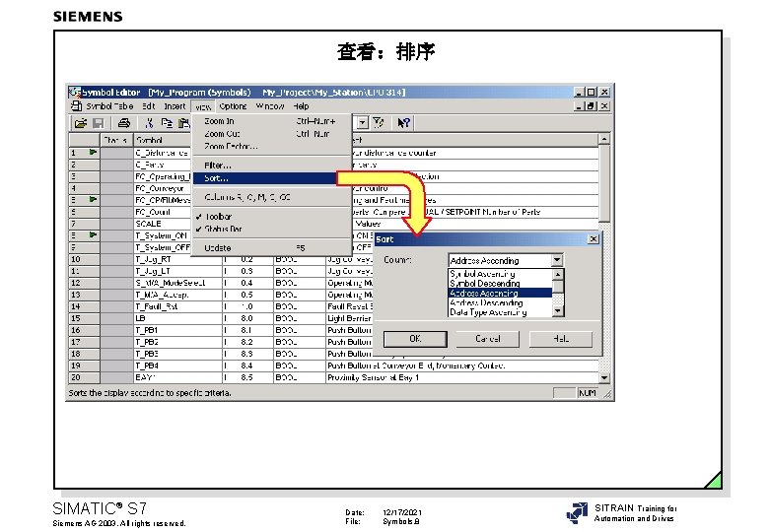The height and width of the screenshot is (532, 769).
Task: Click the Sort list scroll-up arrow
Action: click(x=558, y=274)
